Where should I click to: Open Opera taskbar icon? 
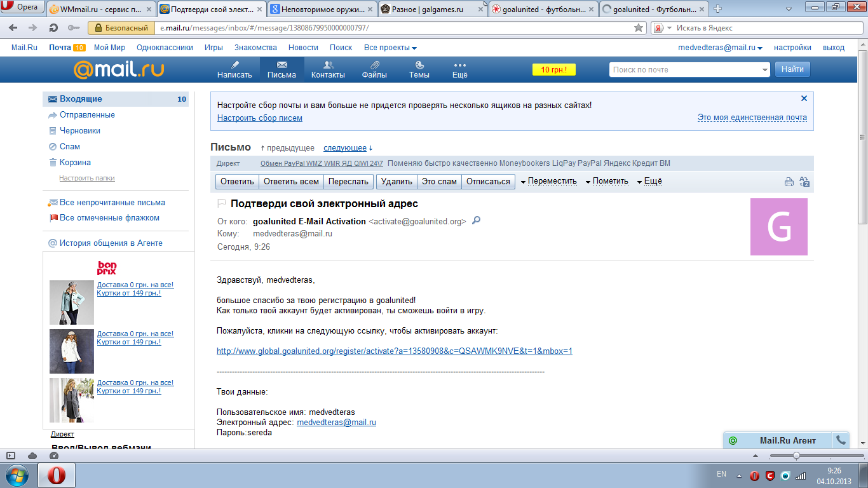click(x=57, y=475)
